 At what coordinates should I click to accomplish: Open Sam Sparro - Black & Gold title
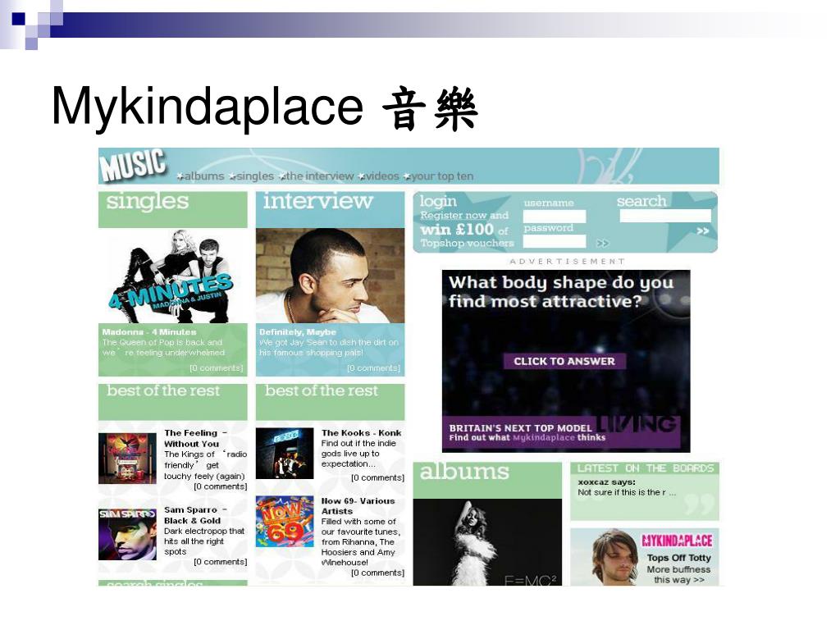coord(195,515)
